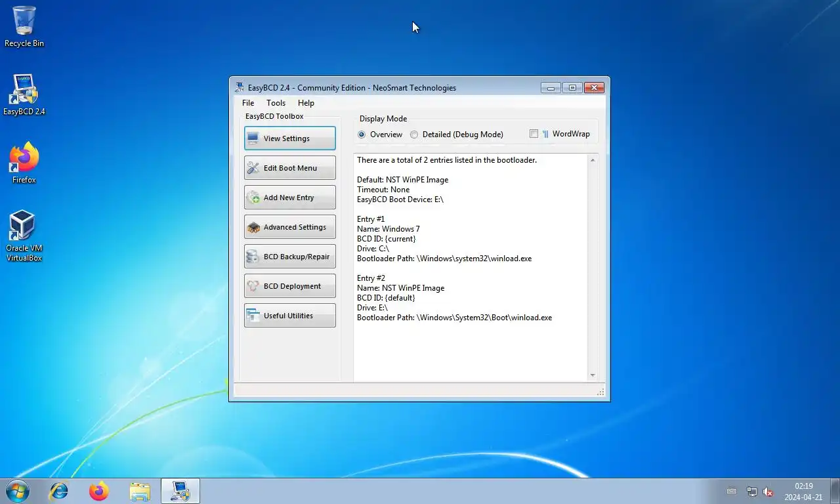This screenshot has height=504, width=840.
Task: Click the "Name: Windows 7" entry line
Action: (388, 229)
